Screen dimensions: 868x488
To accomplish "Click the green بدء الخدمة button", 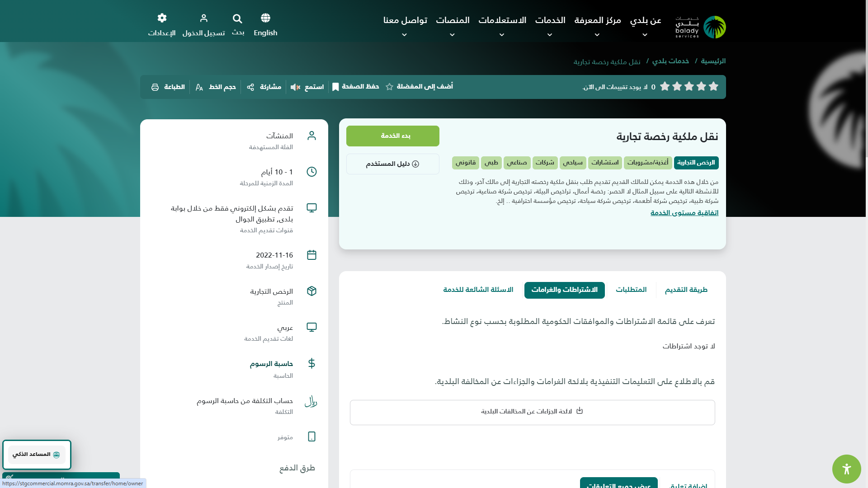I will [392, 136].
